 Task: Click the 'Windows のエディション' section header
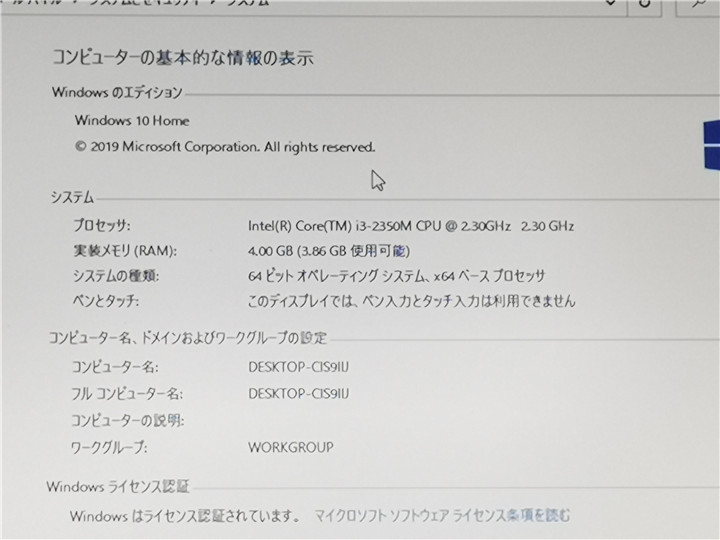(117, 92)
